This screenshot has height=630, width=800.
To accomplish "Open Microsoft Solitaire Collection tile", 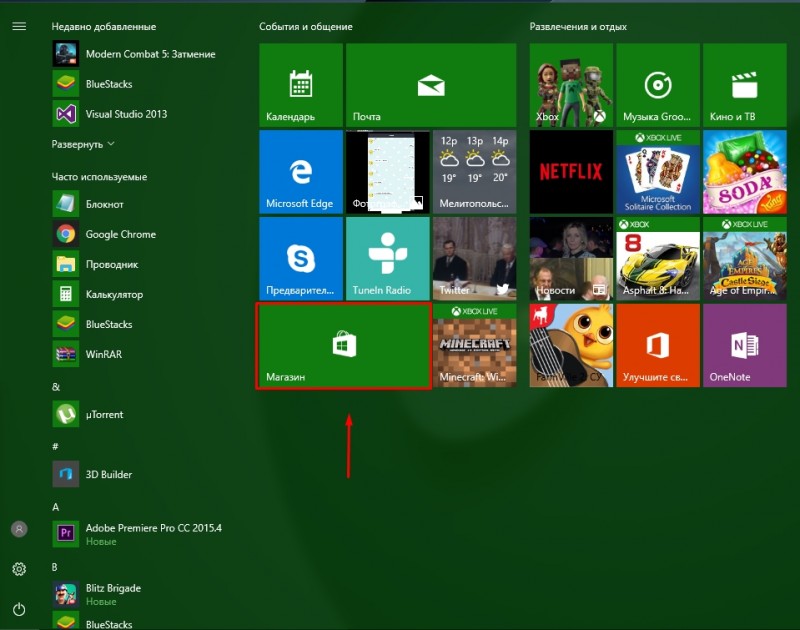I will pyautogui.click(x=658, y=171).
